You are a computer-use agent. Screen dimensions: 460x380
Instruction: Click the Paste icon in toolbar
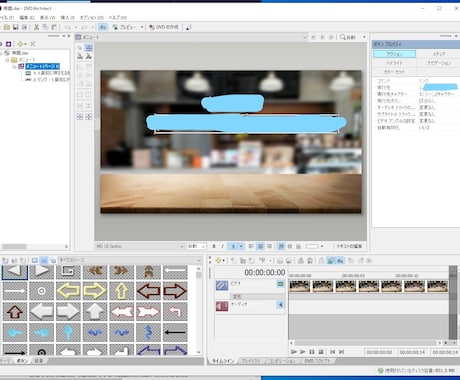(x=54, y=27)
